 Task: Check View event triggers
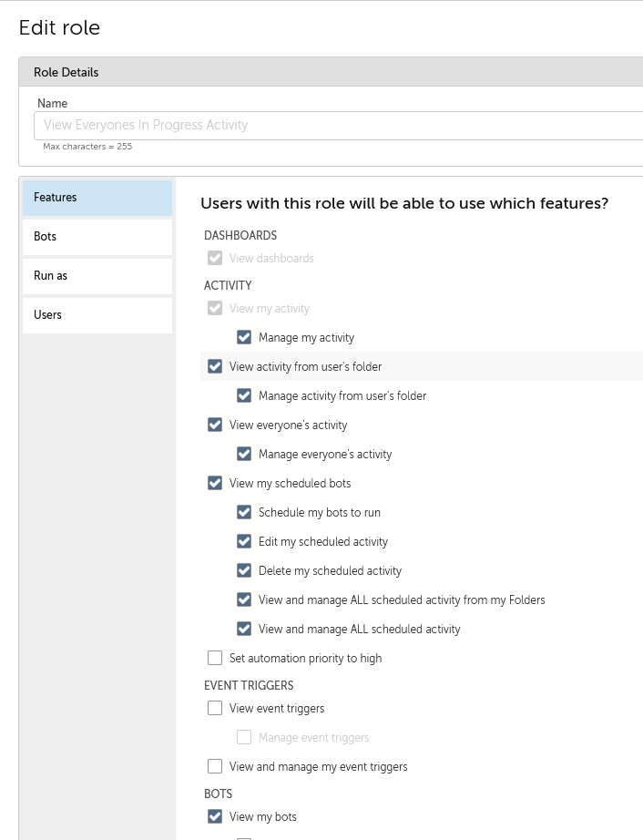[x=215, y=708]
